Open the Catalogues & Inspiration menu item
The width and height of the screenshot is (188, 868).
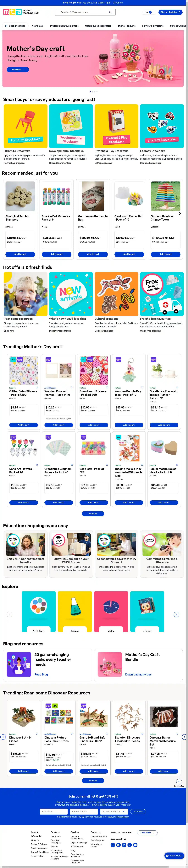tap(98, 26)
